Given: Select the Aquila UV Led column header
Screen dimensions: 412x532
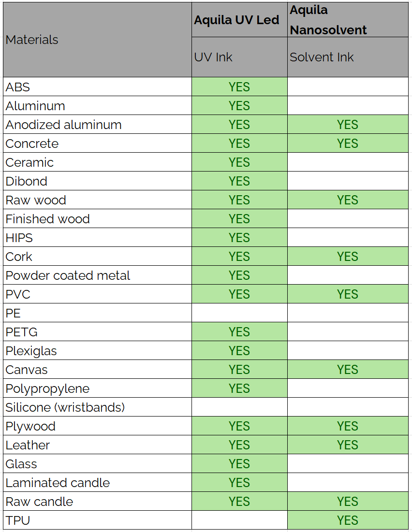Looking at the screenshot, I should (x=236, y=20).
